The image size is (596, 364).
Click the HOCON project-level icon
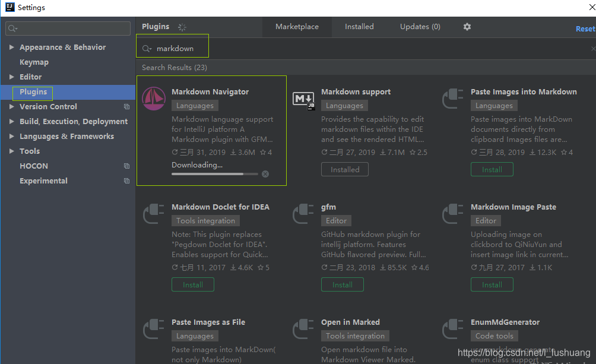click(126, 166)
